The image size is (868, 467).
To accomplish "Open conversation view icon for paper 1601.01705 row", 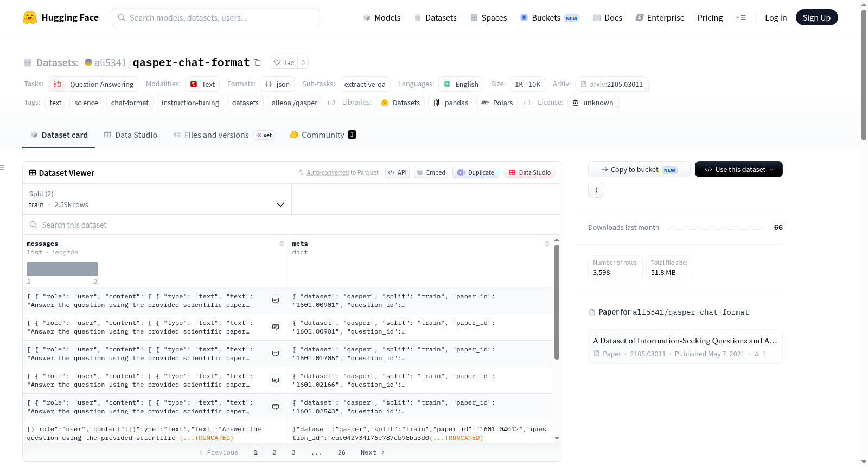I will tap(276, 354).
